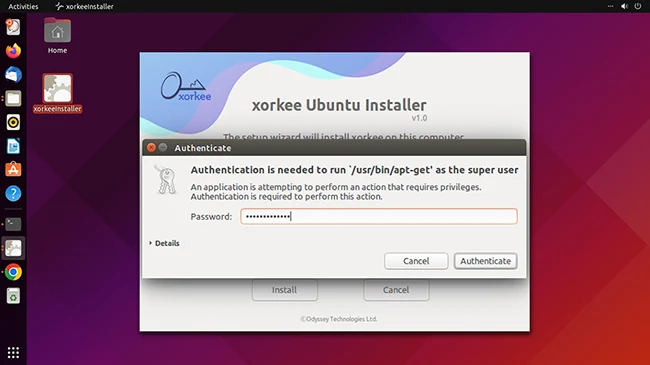Open Terminal from the dock
This screenshot has width=650, height=365.
pos(13,224)
